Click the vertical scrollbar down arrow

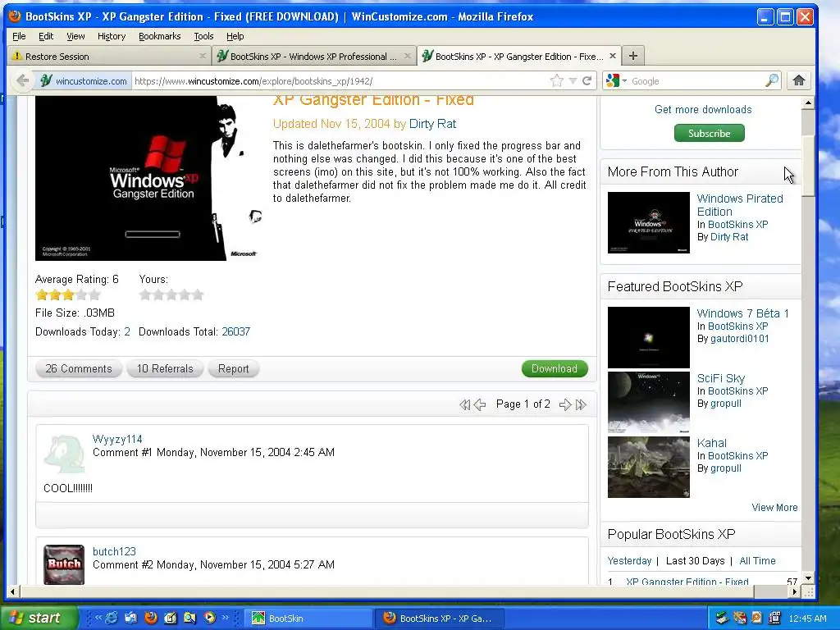[808, 578]
